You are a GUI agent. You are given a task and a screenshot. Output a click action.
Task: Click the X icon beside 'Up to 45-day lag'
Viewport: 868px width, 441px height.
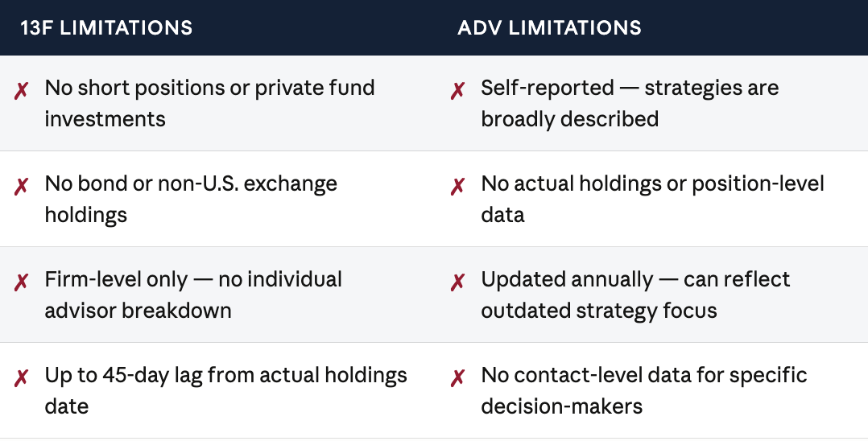coord(22,378)
